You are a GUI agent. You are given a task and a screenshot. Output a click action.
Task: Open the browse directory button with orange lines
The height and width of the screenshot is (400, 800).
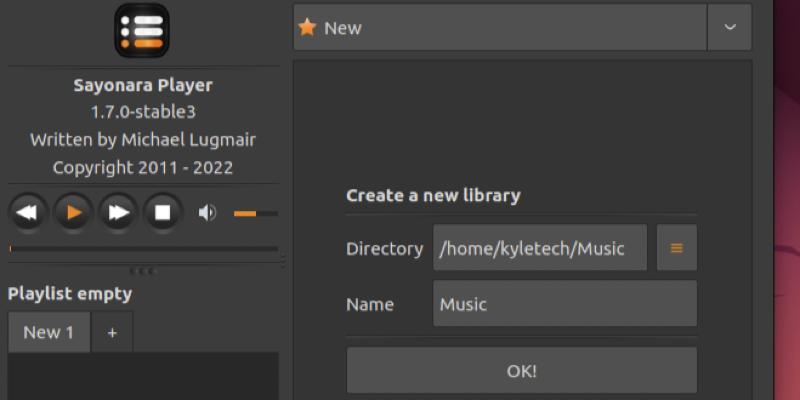tap(676, 248)
